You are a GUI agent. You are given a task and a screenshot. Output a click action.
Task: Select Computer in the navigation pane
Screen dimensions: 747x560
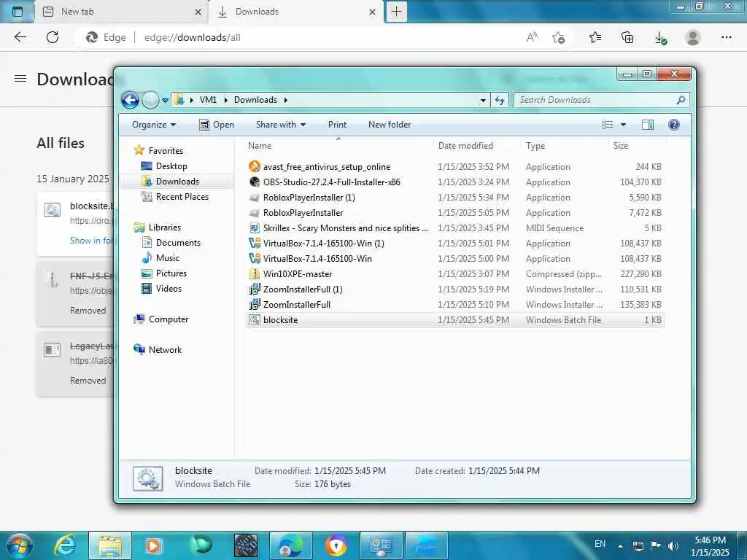[169, 319]
